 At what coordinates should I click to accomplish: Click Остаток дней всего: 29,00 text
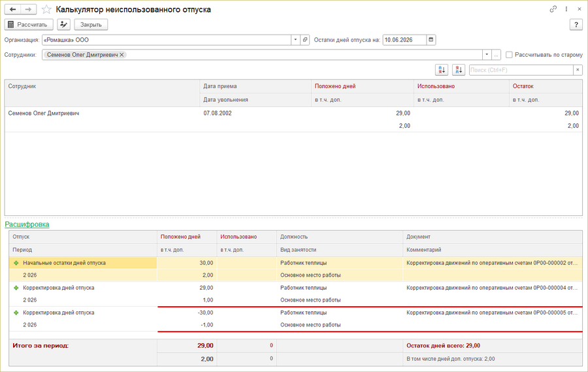pos(443,346)
